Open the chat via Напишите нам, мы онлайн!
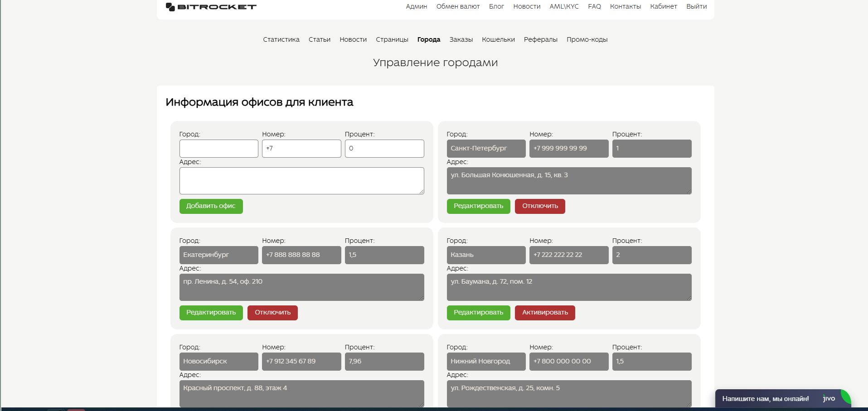This screenshot has width=868, height=411. pos(766,399)
